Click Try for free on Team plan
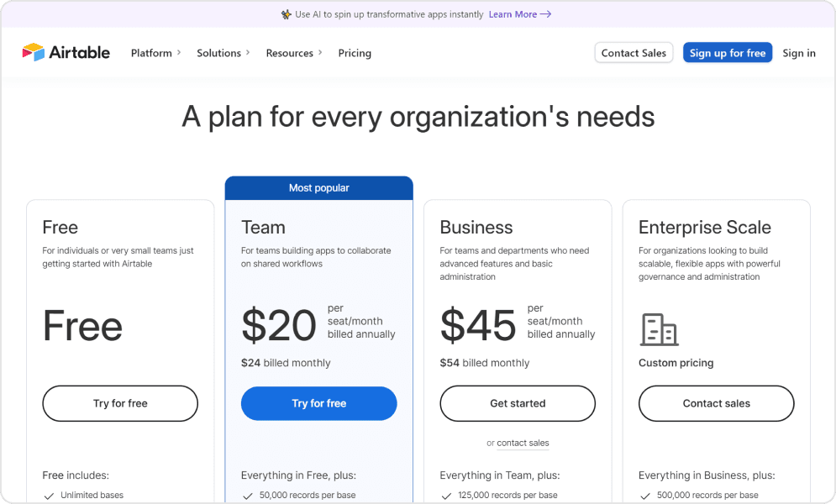 pos(318,403)
